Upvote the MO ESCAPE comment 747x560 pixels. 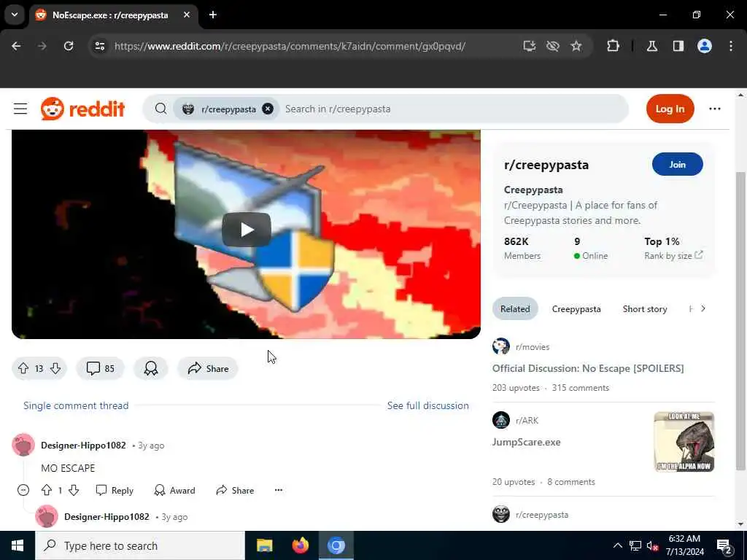click(x=47, y=490)
